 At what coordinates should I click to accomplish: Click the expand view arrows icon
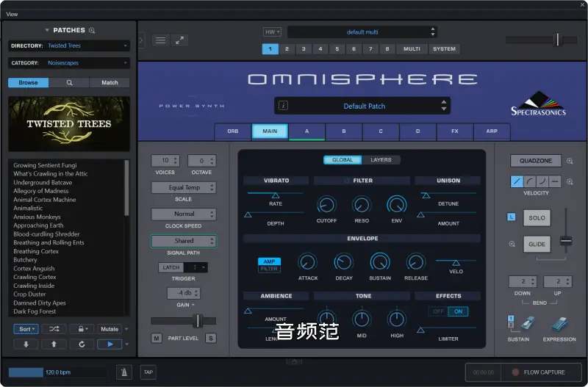pyautogui.click(x=179, y=40)
